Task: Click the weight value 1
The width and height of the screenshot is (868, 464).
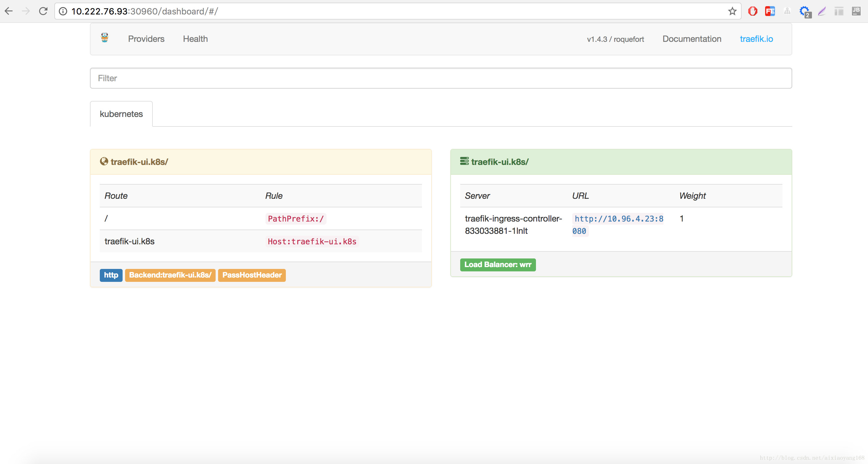Action: click(x=681, y=219)
